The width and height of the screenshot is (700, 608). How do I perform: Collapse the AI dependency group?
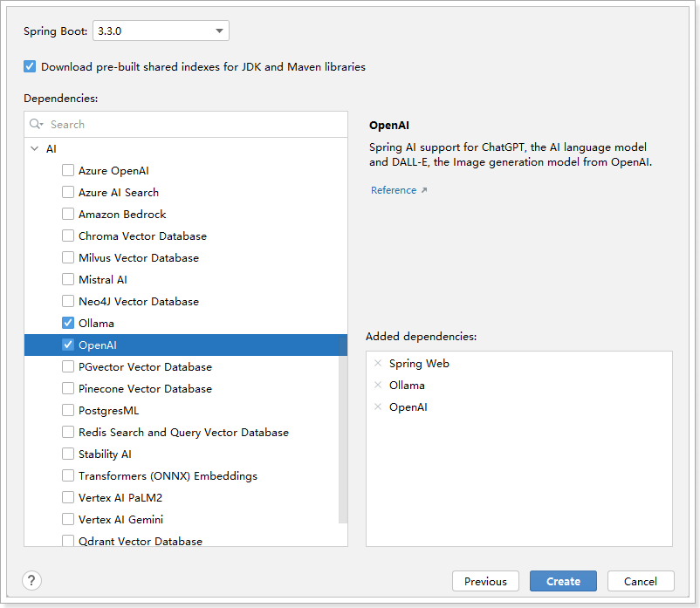(34, 148)
